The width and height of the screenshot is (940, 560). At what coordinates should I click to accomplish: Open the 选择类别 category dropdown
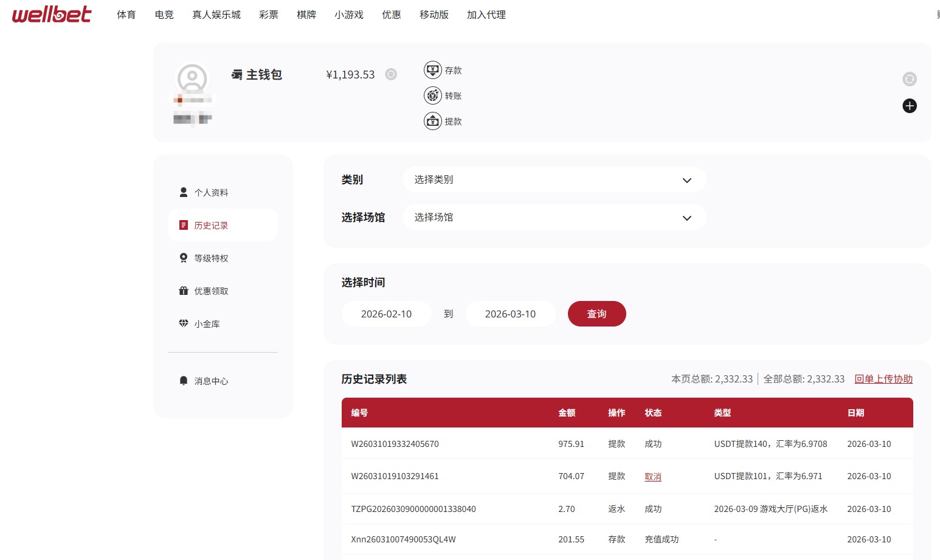click(554, 179)
